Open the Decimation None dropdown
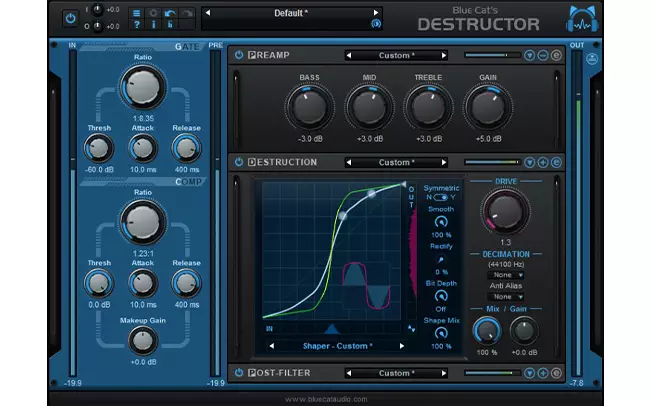The image size is (650, 406). tap(506, 275)
